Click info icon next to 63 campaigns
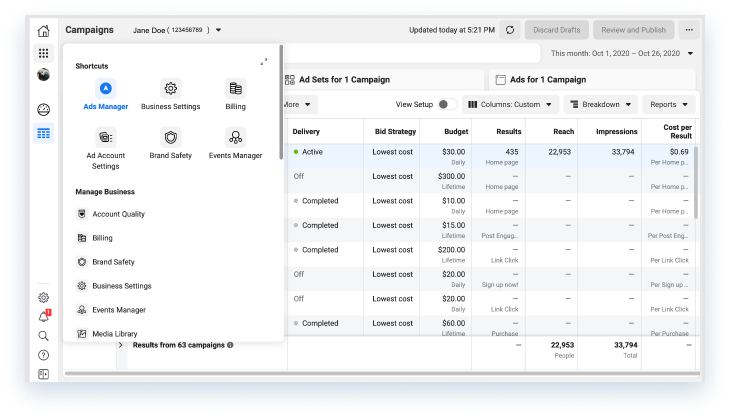Image resolution: width=730 pixels, height=417 pixels. point(230,345)
